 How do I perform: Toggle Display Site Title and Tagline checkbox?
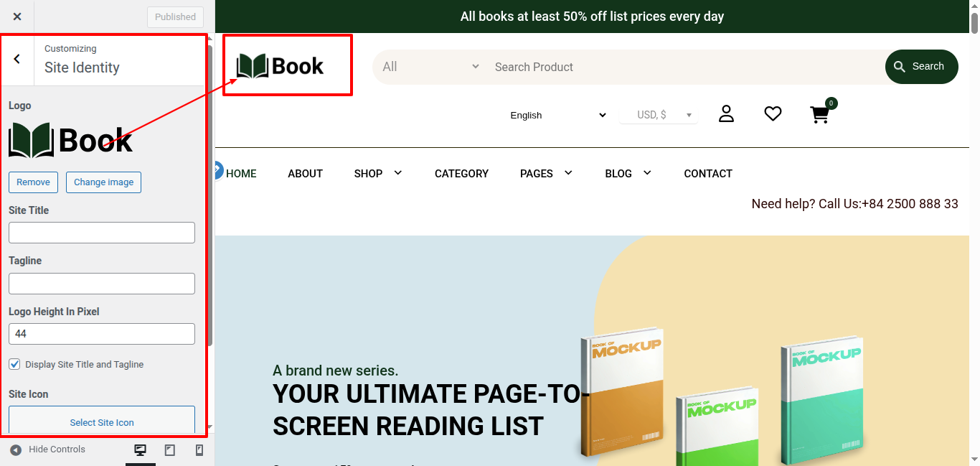14,364
